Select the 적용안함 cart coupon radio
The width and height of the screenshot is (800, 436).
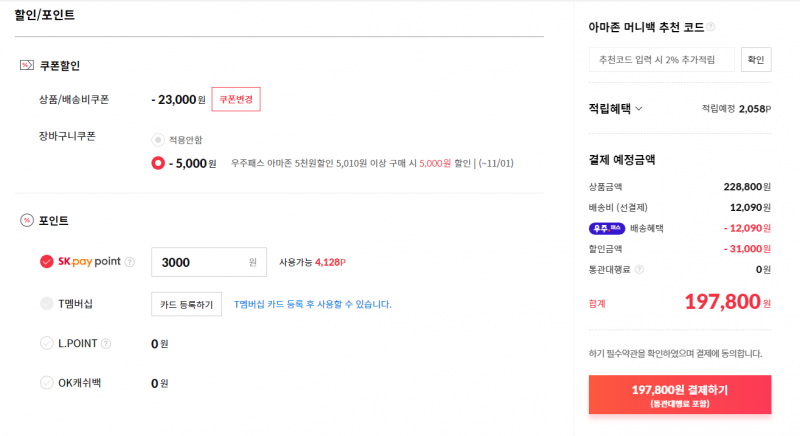[x=158, y=140]
